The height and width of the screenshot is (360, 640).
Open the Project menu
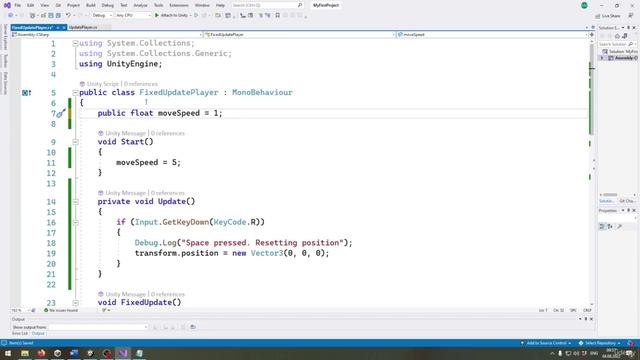point(73,5)
